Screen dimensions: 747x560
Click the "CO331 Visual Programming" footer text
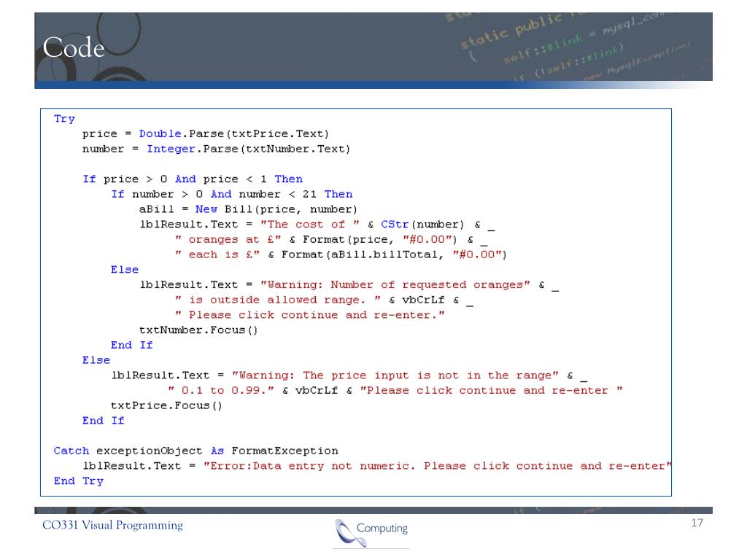(112, 525)
